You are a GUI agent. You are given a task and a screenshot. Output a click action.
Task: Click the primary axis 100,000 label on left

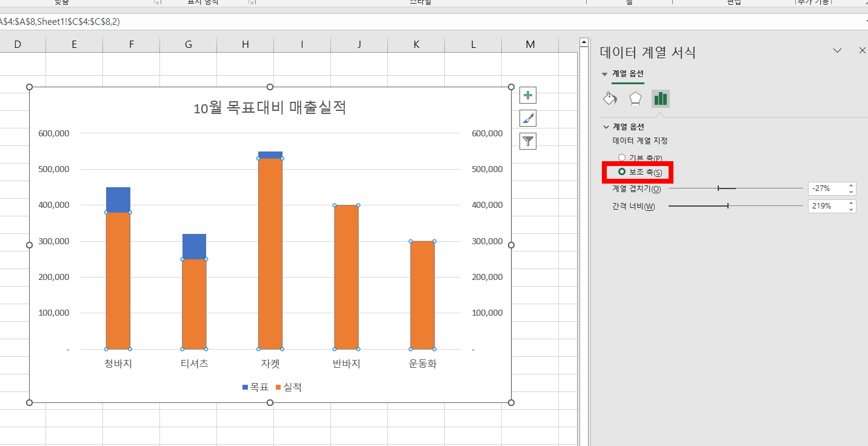click(x=53, y=313)
